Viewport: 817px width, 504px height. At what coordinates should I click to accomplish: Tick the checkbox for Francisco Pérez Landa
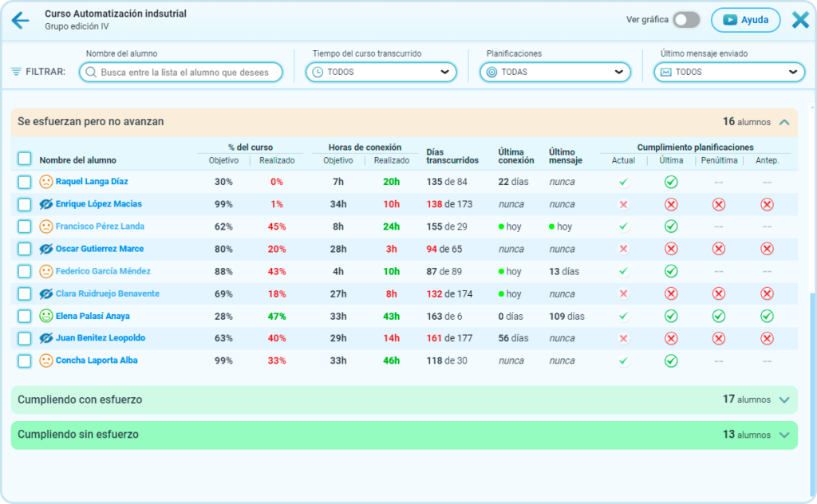(x=25, y=226)
